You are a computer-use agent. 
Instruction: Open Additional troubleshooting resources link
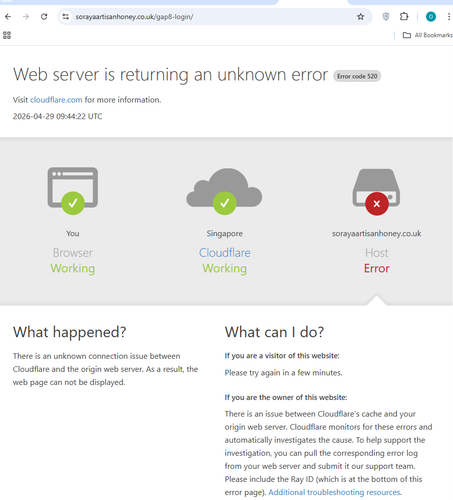334,492
